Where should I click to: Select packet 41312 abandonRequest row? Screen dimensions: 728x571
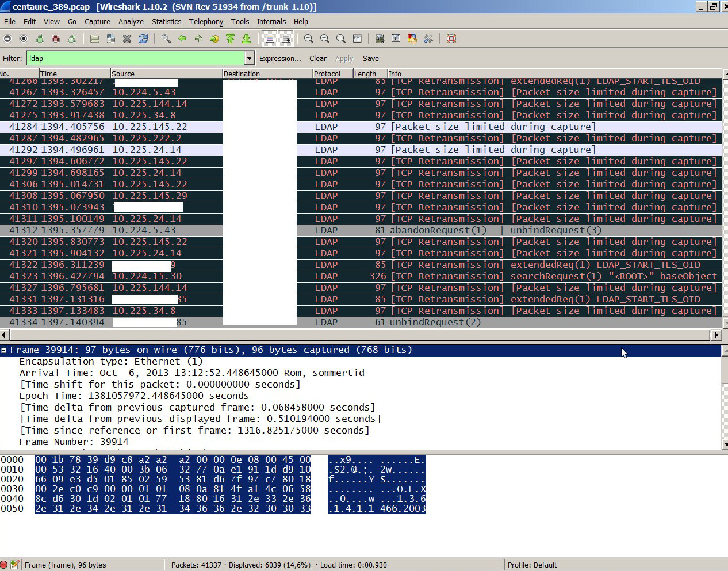[x=361, y=230]
